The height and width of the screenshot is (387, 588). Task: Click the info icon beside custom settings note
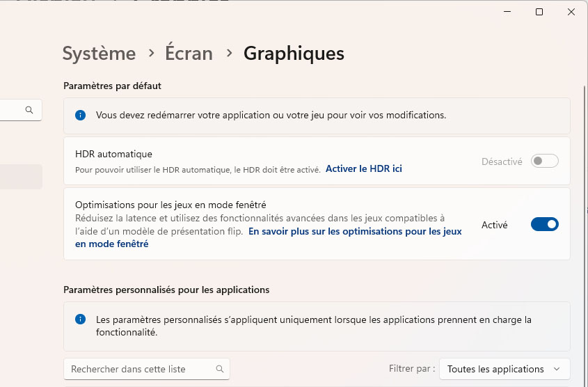80,319
